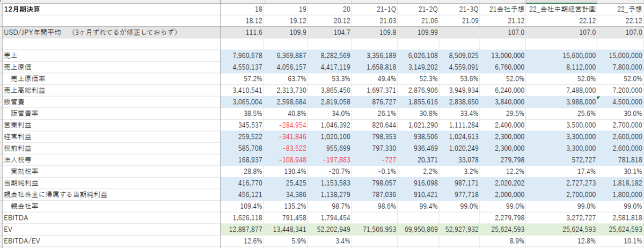Select red operating loss -284,954

(292, 125)
